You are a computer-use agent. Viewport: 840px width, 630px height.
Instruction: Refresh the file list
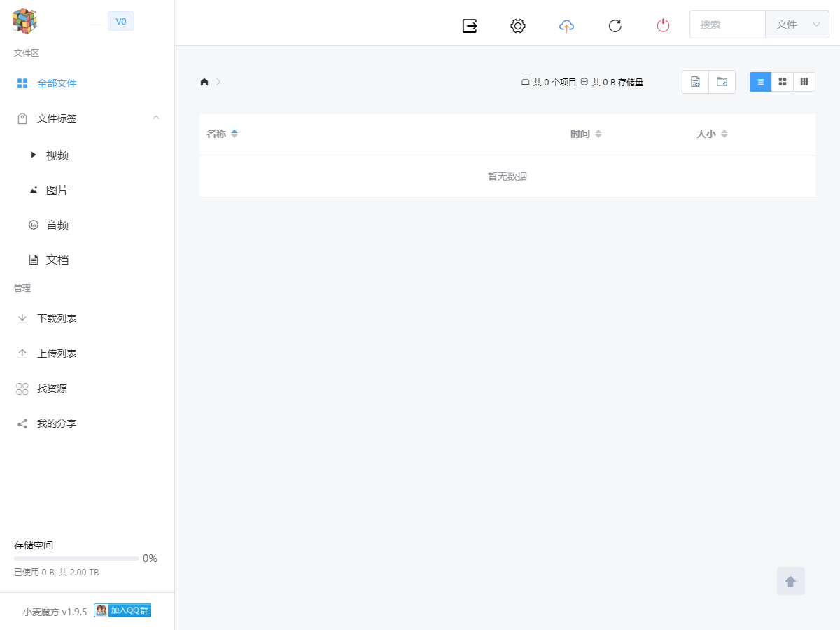pos(615,25)
